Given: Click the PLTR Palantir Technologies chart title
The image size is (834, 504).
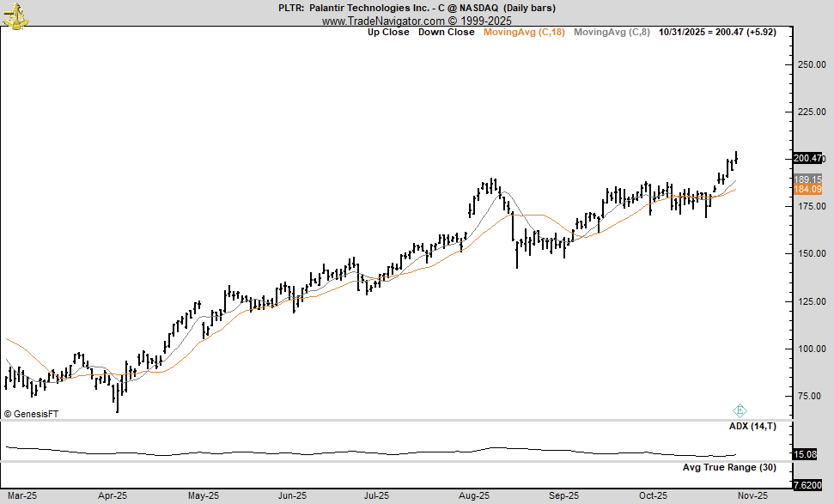Looking at the screenshot, I should click(417, 8).
